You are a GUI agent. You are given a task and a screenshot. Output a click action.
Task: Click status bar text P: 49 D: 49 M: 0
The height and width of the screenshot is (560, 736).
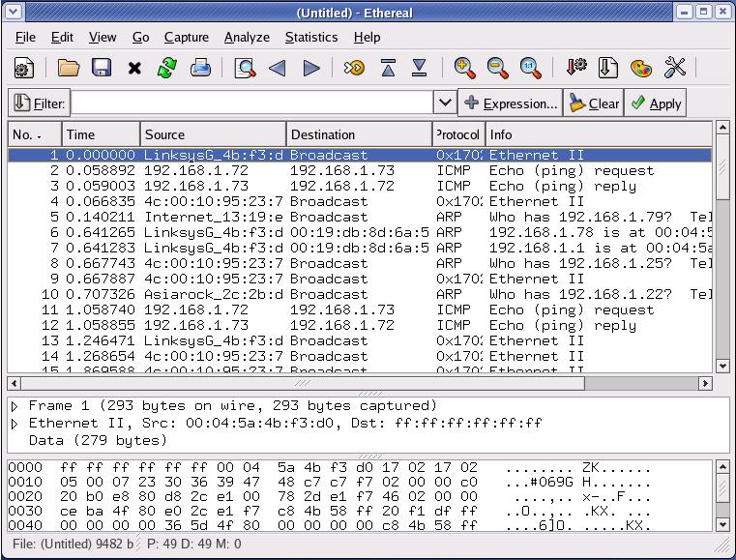[193, 544]
